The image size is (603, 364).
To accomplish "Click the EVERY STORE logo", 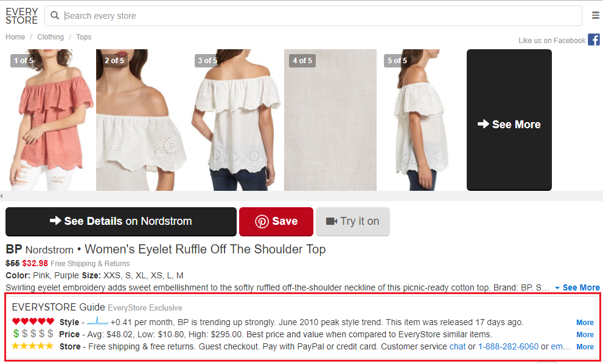I will 22,16.
